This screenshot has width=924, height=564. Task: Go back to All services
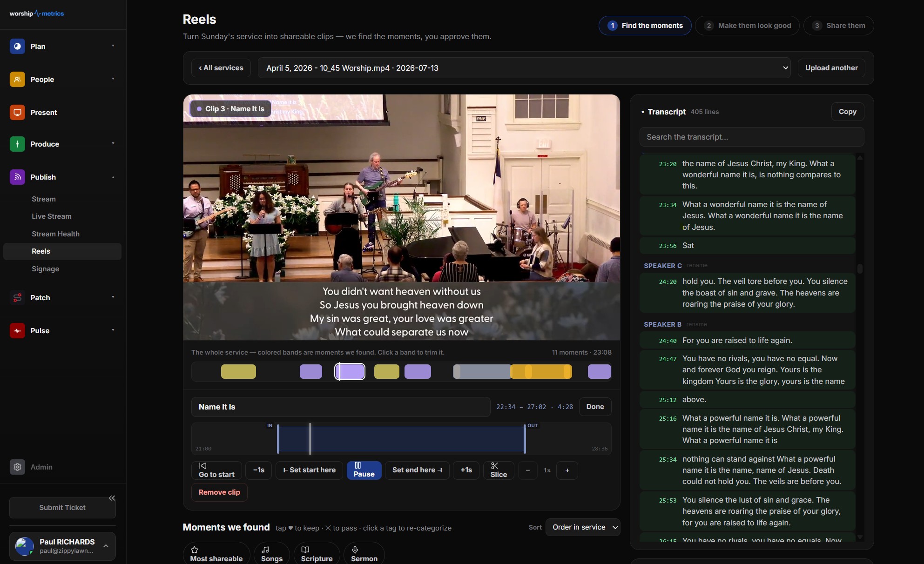pos(221,68)
